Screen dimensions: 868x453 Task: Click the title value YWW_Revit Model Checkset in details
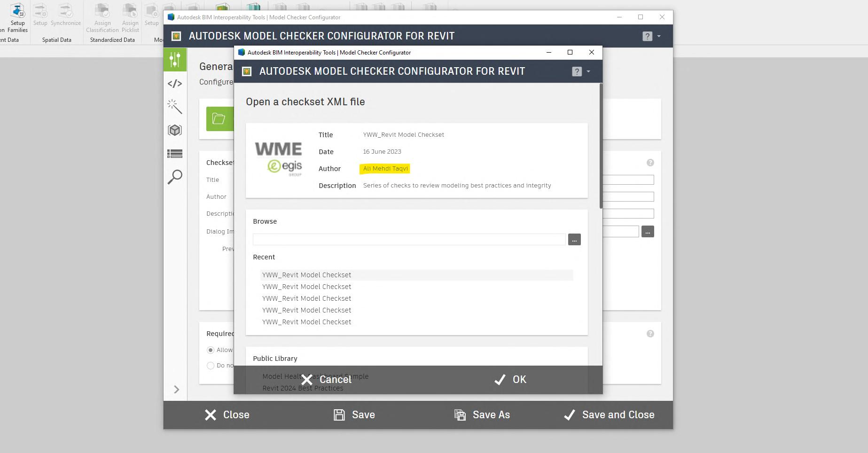pyautogui.click(x=404, y=135)
